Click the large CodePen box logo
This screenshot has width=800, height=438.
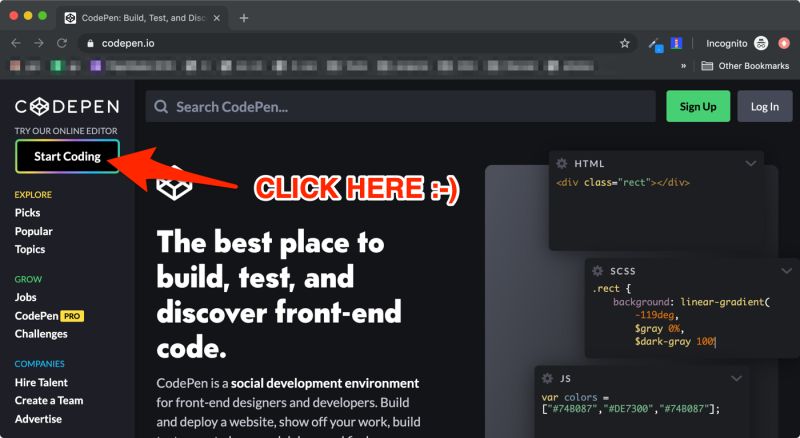[x=174, y=185]
